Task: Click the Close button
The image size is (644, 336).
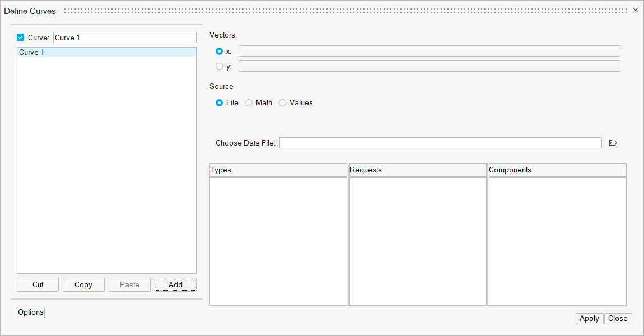Action: (618, 319)
